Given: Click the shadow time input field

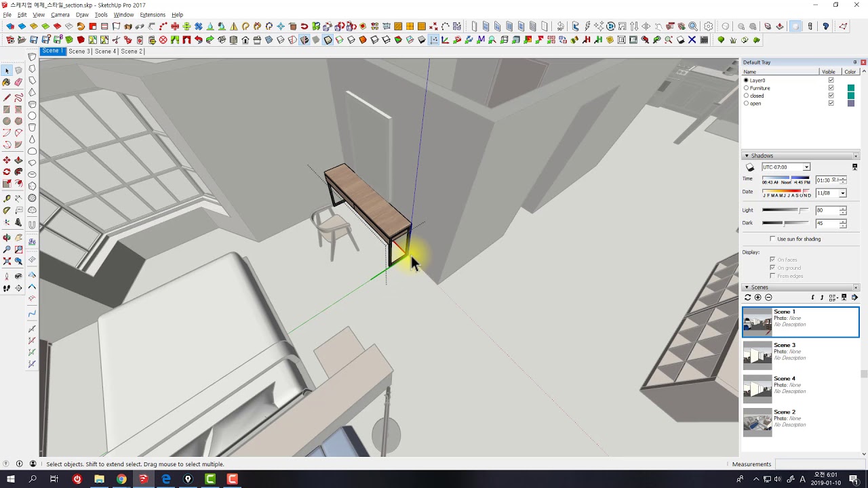Looking at the screenshot, I should 827,180.
